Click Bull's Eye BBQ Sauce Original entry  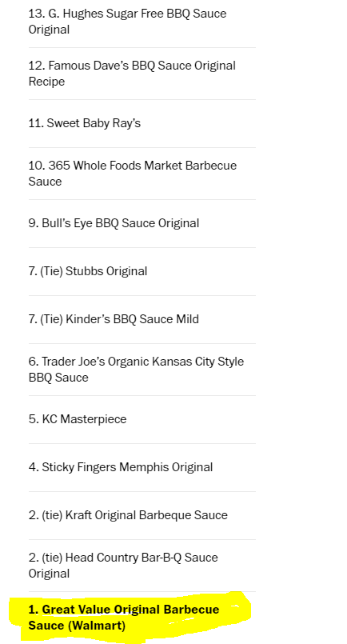(x=114, y=223)
